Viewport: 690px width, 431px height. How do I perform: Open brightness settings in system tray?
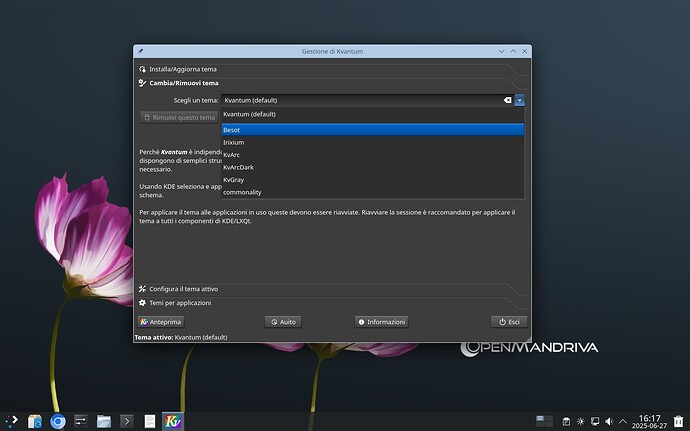(580, 422)
